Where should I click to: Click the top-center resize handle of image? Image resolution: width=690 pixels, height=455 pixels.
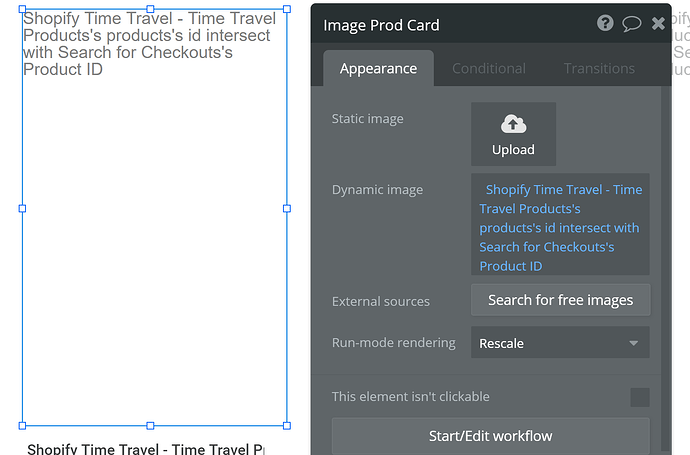pyautogui.click(x=150, y=9)
